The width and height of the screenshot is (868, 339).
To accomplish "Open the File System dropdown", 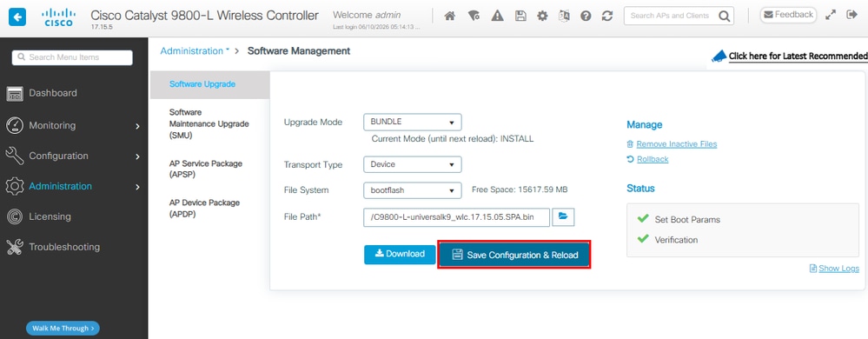I will click(x=413, y=190).
